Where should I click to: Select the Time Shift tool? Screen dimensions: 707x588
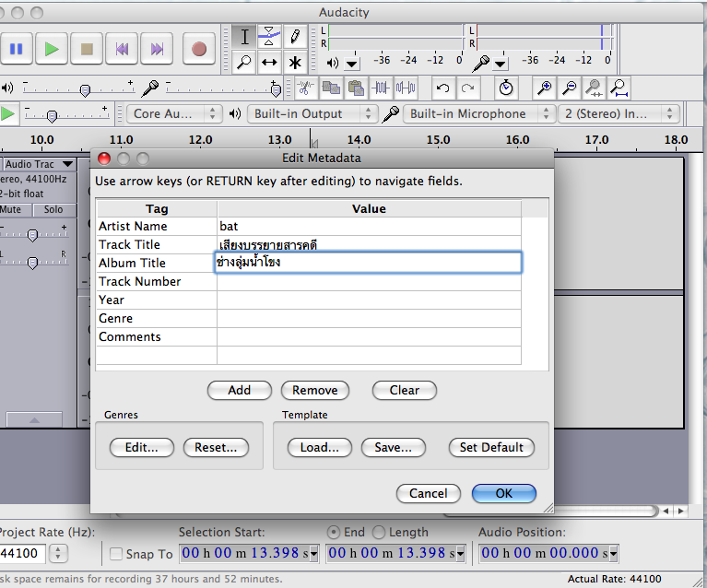(269, 62)
